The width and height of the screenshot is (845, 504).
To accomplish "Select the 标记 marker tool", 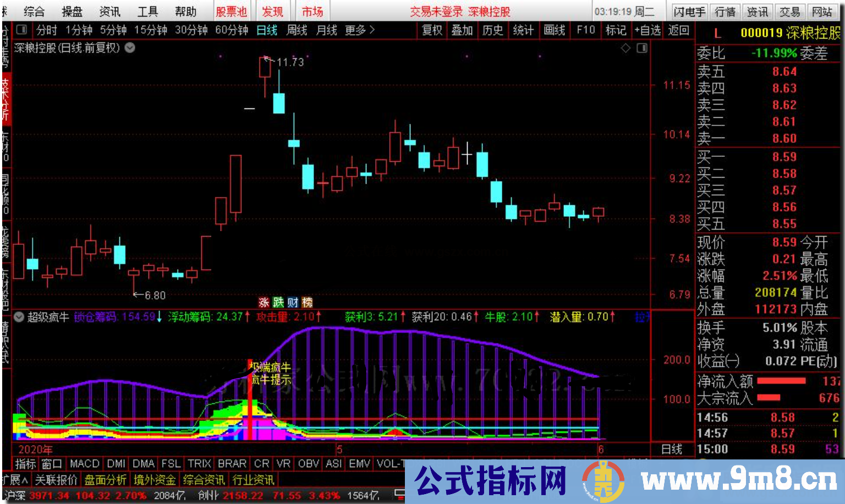I will (615, 31).
